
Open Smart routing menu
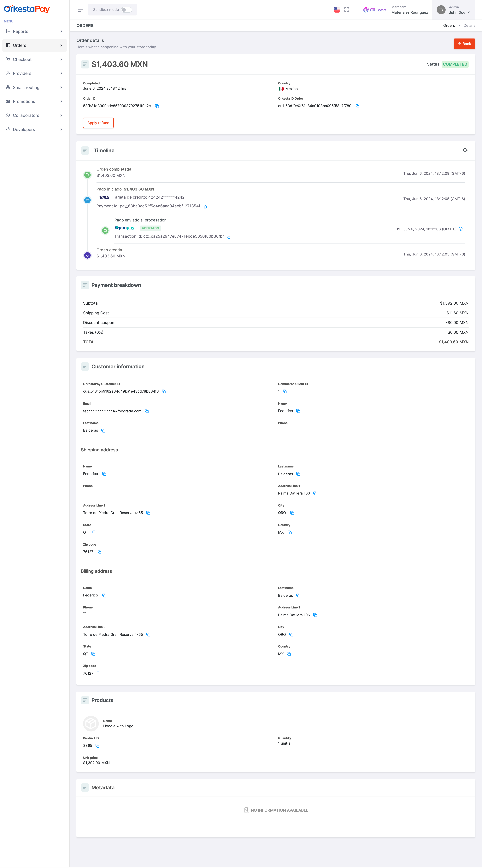[x=34, y=88]
